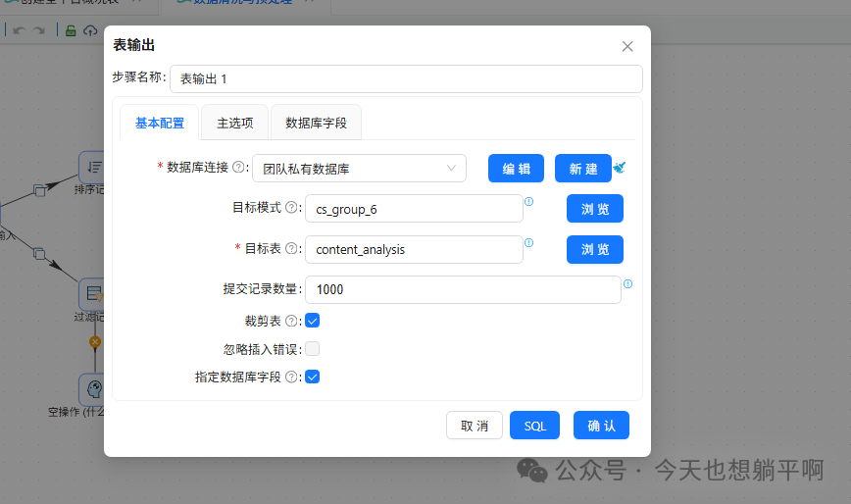851x504 pixels.
Task: Select the 空操作 node on the canvas
Action: (92, 389)
